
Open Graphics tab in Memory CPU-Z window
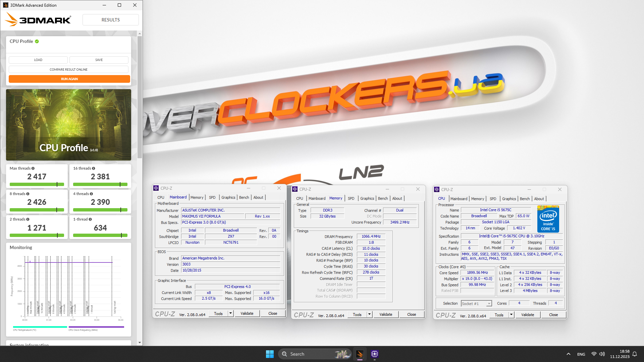coord(367,198)
